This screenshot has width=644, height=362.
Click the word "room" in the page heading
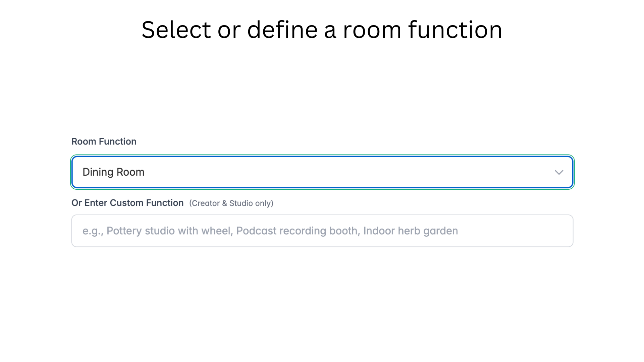tap(372, 30)
